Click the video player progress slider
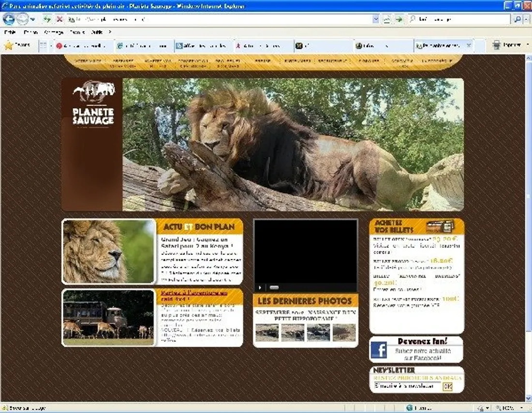Screen dimensions: 532x413 [274, 287]
